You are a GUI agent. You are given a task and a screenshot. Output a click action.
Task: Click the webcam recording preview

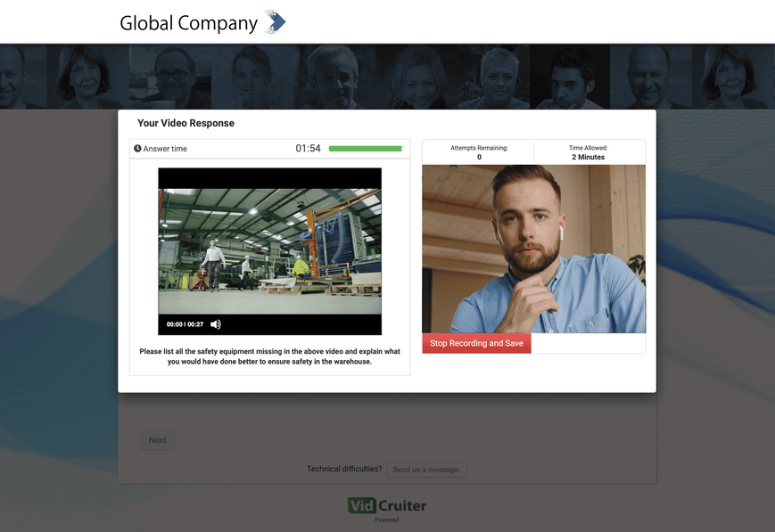(x=534, y=249)
